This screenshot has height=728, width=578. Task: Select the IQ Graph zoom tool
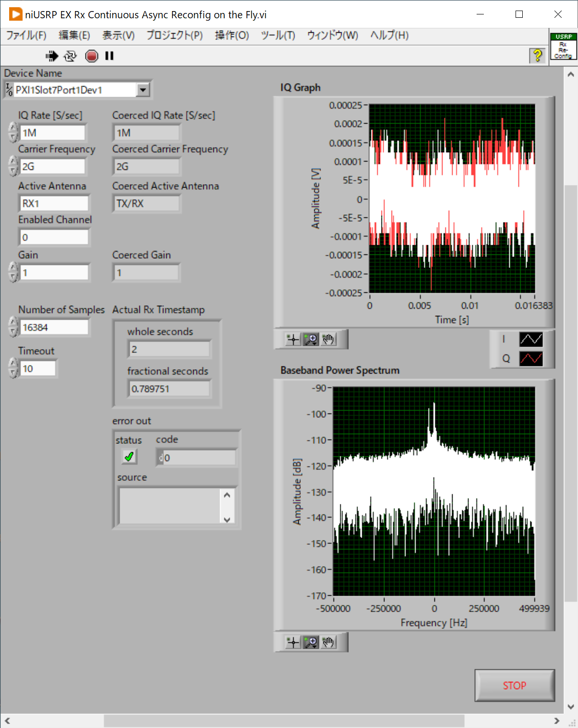tap(311, 339)
